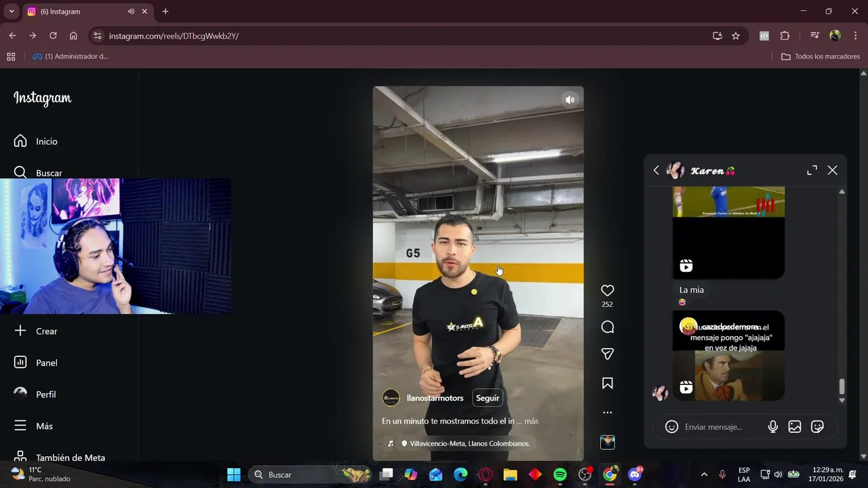Open the tab search dropdown in the tab strip
This screenshot has width=868, height=488.
coord(12,12)
